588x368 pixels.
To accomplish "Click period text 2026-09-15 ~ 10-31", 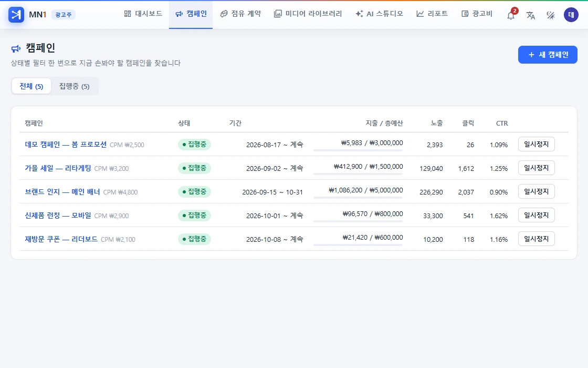I will point(272,192).
